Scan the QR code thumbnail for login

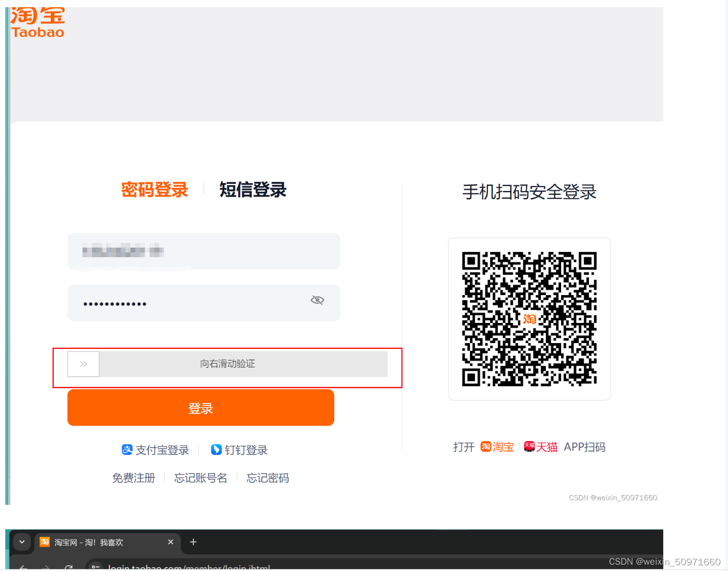(x=529, y=318)
